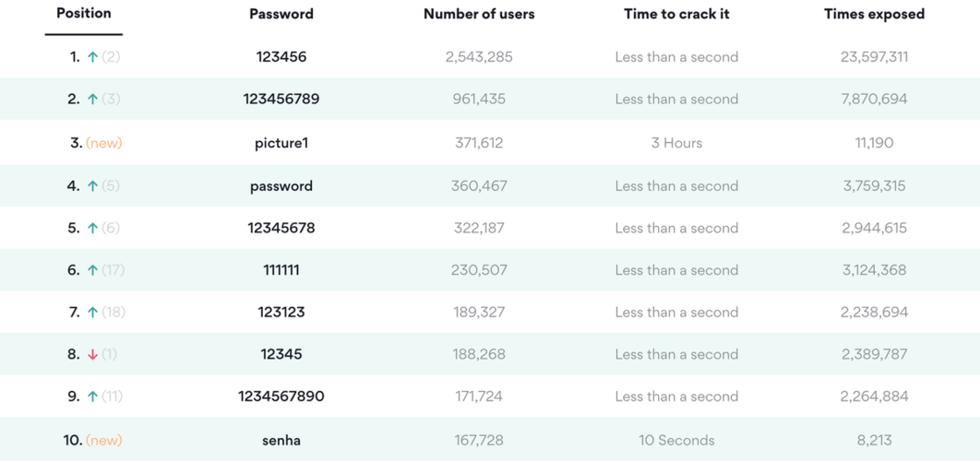Click the up arrow in the 123123 row
The width and height of the screenshot is (980, 461).
coord(92,313)
